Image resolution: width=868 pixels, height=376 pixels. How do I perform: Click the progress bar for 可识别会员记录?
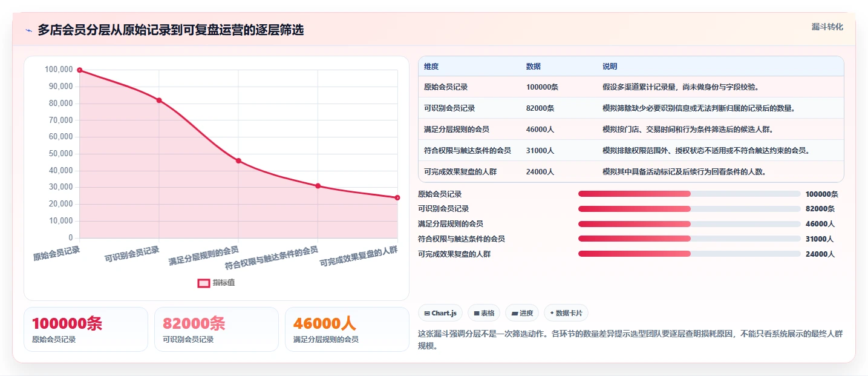tap(689, 209)
